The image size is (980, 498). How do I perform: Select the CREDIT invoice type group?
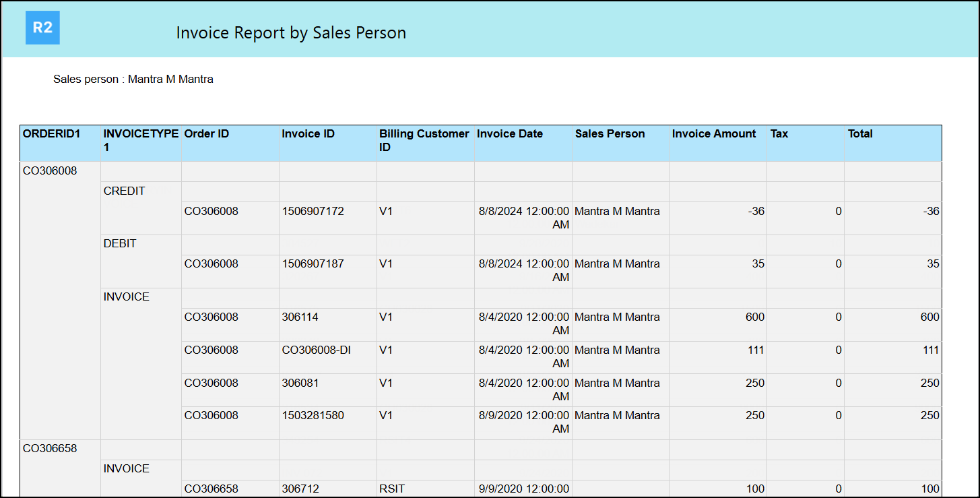pos(125,191)
